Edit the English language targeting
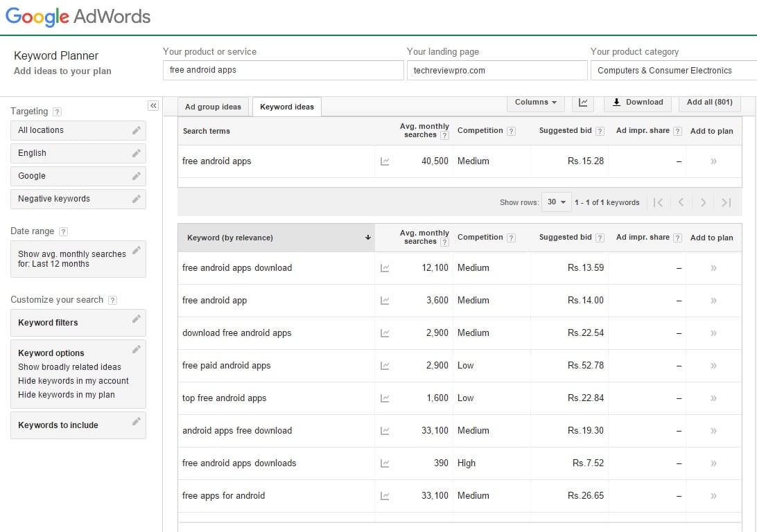 pos(137,152)
